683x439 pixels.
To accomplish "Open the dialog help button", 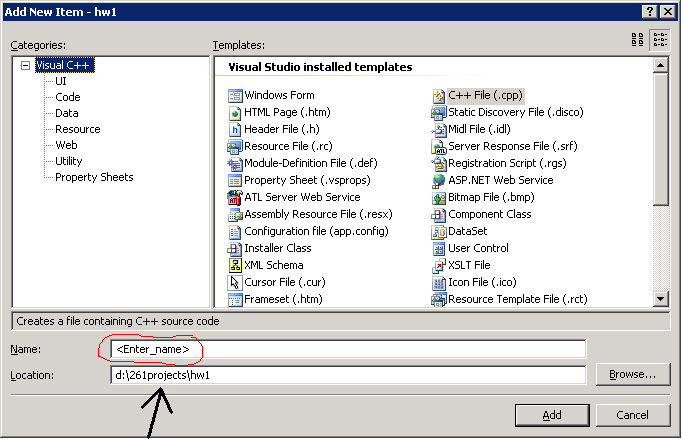I will coord(649,11).
